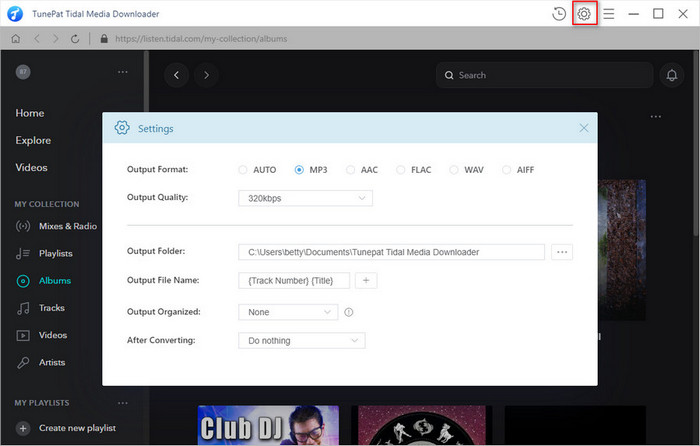The image size is (700, 446).
Task: Open the conversion history clock icon
Action: [x=558, y=14]
